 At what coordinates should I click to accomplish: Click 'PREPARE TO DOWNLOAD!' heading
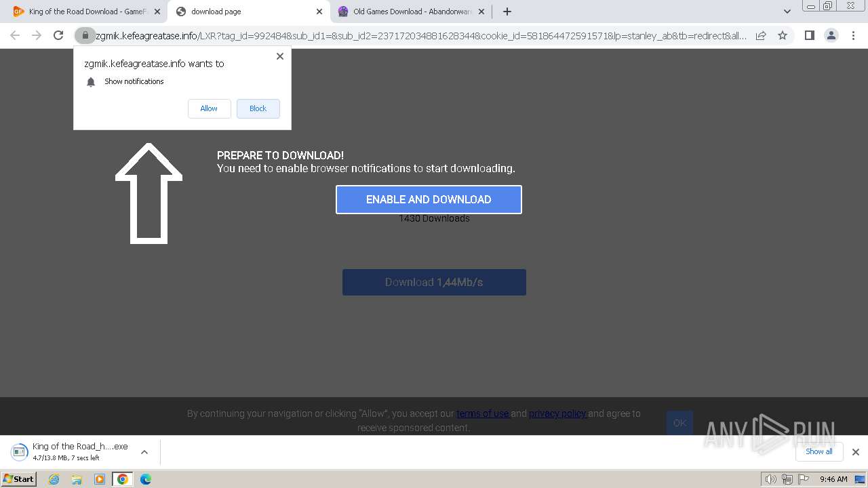(x=280, y=155)
